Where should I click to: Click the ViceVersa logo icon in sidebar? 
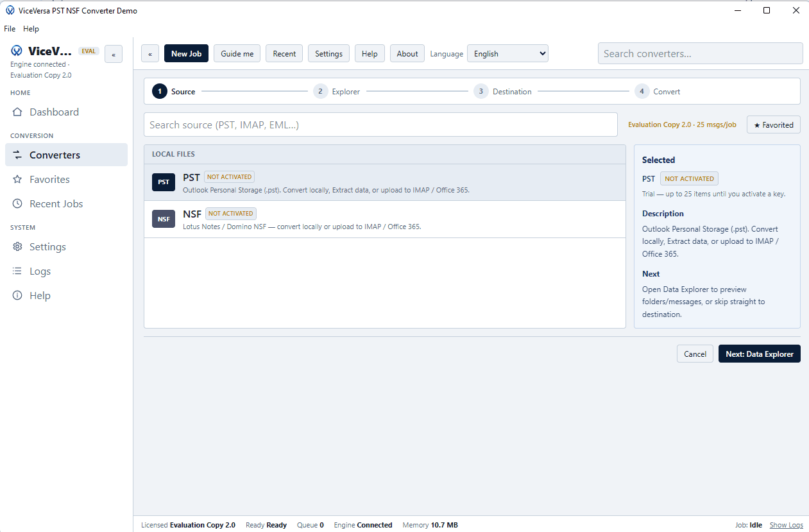17,51
